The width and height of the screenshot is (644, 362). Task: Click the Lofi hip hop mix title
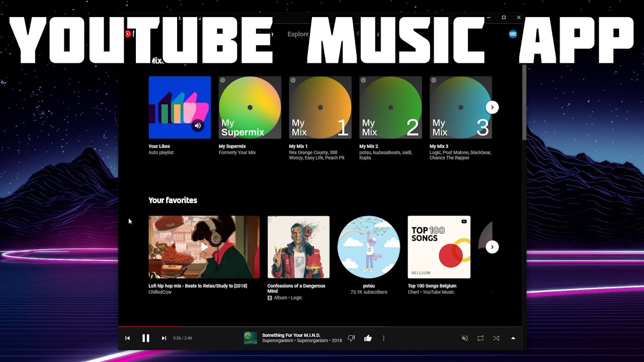pos(198,286)
